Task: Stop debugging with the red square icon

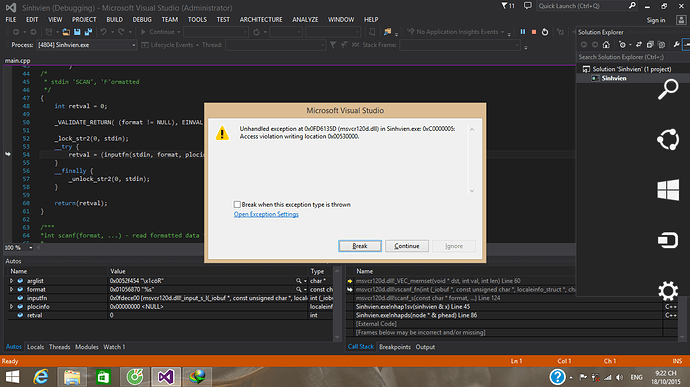Action: click(534, 32)
